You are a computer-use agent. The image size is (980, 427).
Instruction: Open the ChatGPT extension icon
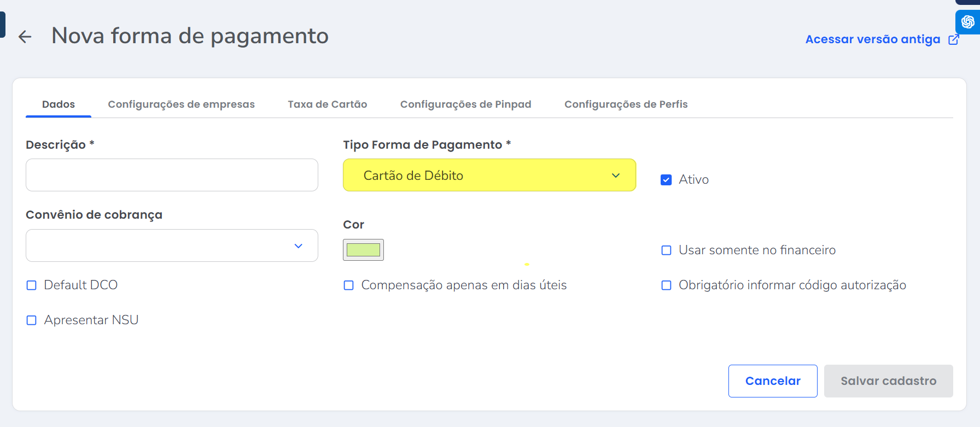(967, 22)
